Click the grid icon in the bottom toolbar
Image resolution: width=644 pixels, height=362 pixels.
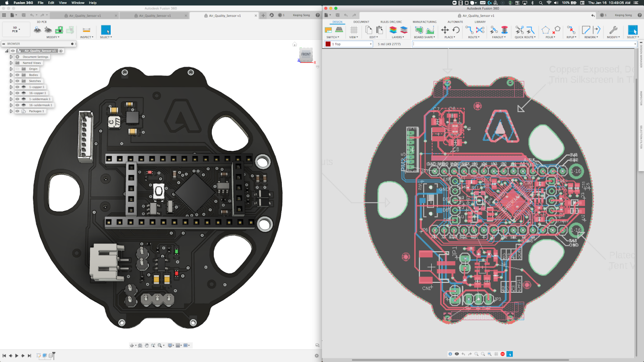(x=497, y=354)
